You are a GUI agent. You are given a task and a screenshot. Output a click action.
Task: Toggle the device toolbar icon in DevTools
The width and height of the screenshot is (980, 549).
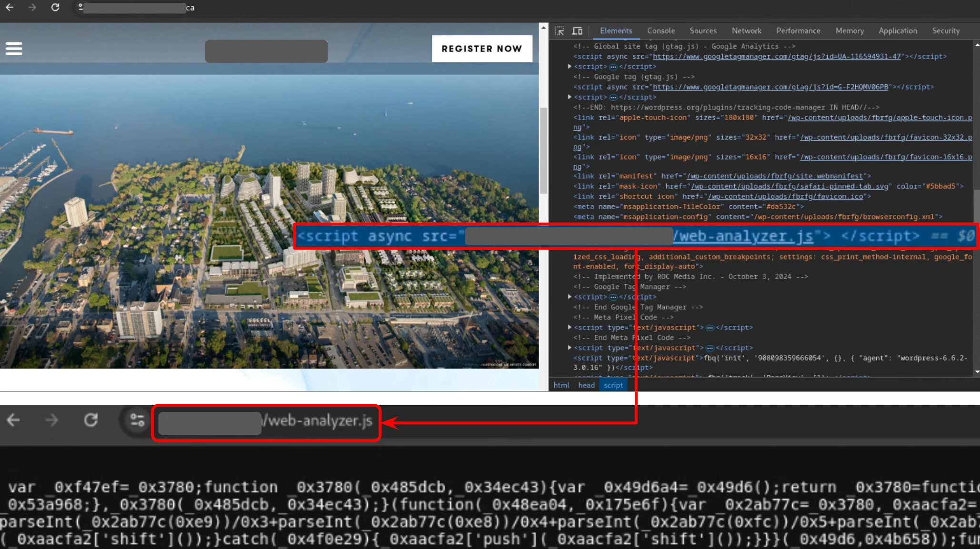[x=577, y=31]
